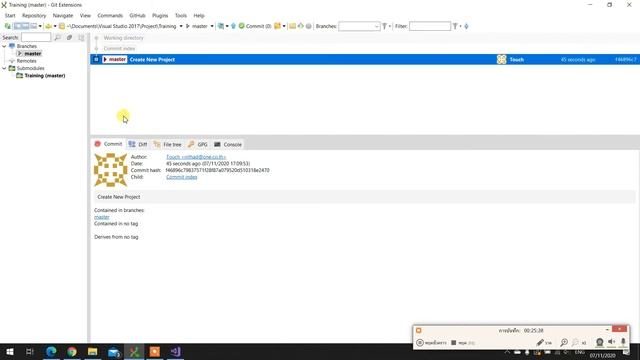The image size is (640, 360).
Task: Click the author avatar image
Action: pos(111,170)
